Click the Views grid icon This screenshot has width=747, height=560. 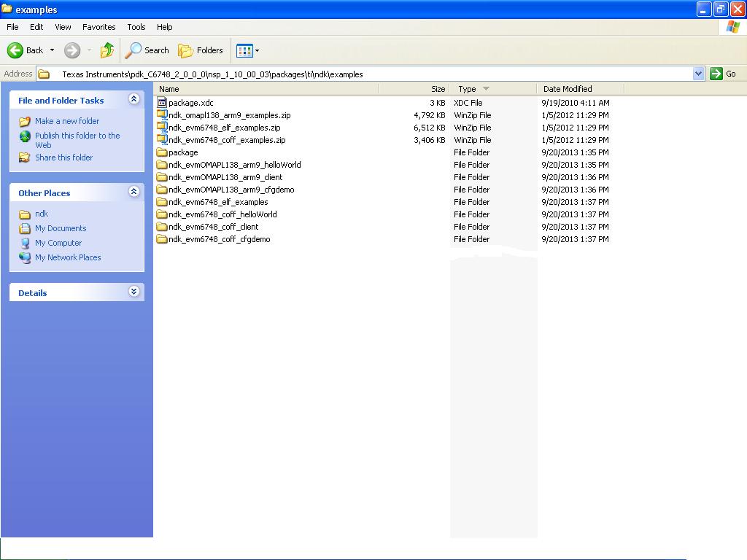click(x=244, y=50)
